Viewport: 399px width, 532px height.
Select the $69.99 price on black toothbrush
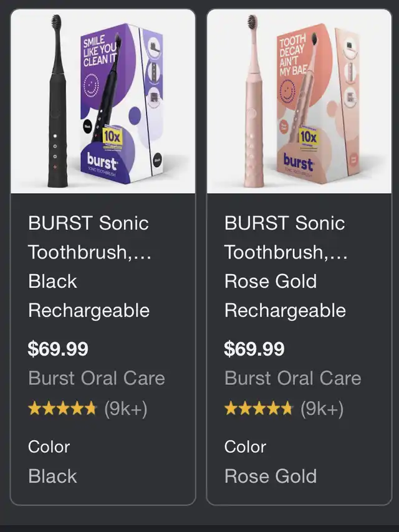(58, 349)
